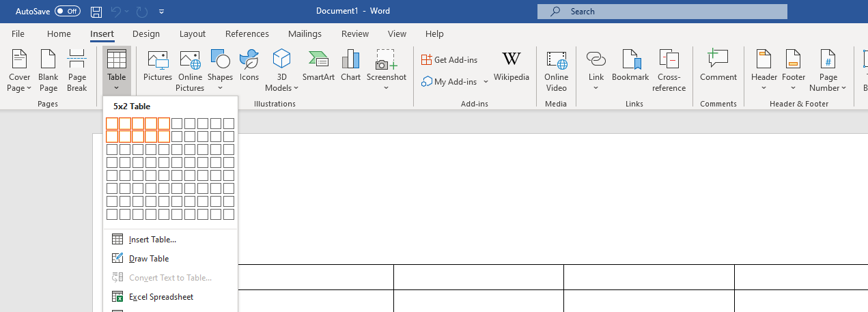
Task: Click the Table button in ribbon
Action: tap(117, 70)
